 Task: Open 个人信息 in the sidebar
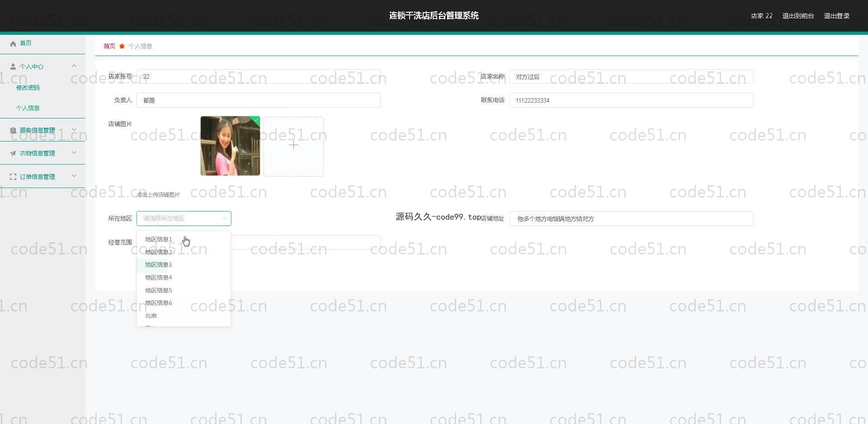coord(28,108)
